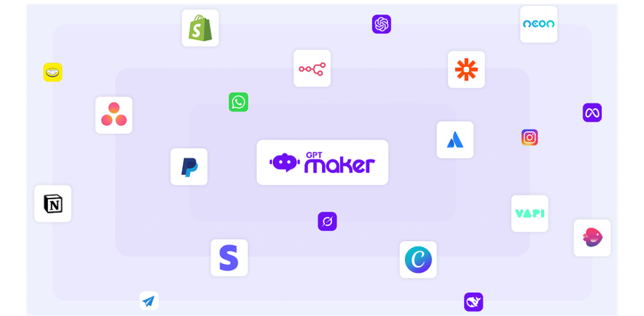Click the yellow Mercado Libre handshake icon
This screenshot has height=316, width=644.
pos(53,72)
